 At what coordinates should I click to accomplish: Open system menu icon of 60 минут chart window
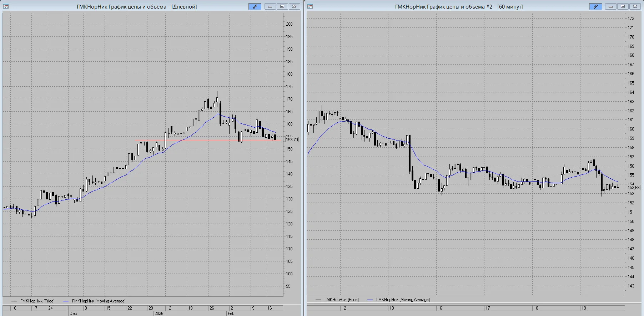[x=310, y=6]
